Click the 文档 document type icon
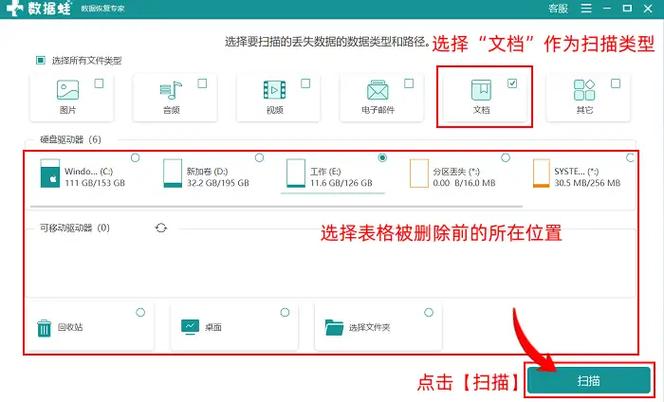The width and height of the screenshot is (664, 402). pos(481,90)
